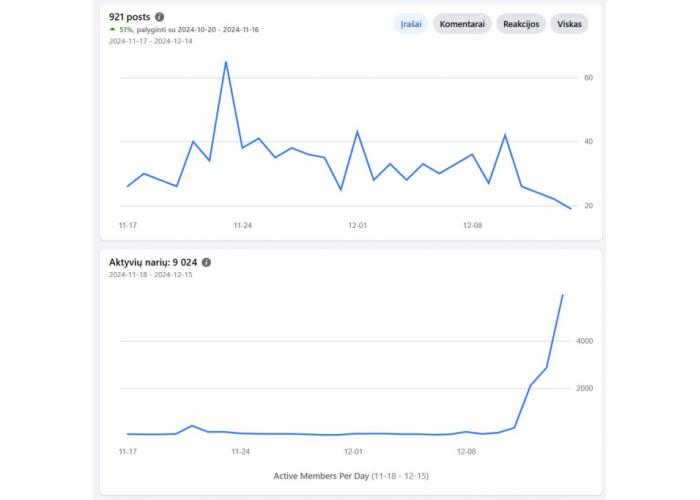
Task: Click the Active Members Per Day caption
Action: (350, 476)
